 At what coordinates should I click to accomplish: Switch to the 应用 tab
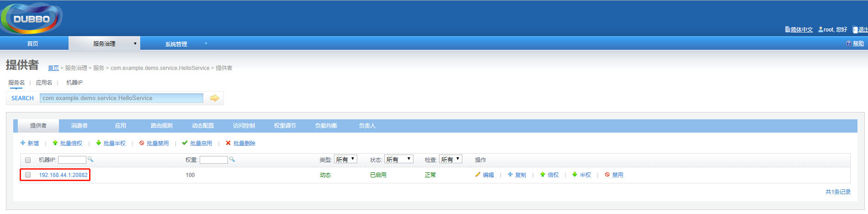pyautogui.click(x=121, y=126)
